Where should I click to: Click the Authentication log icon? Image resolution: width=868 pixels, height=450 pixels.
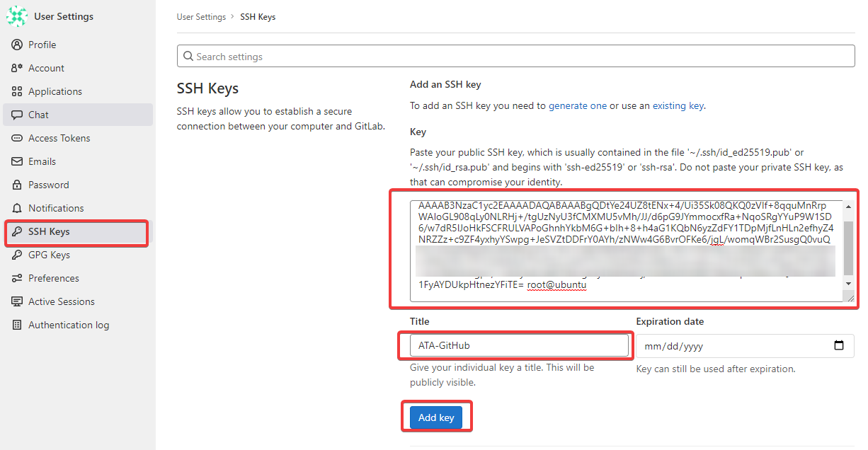pos(17,325)
